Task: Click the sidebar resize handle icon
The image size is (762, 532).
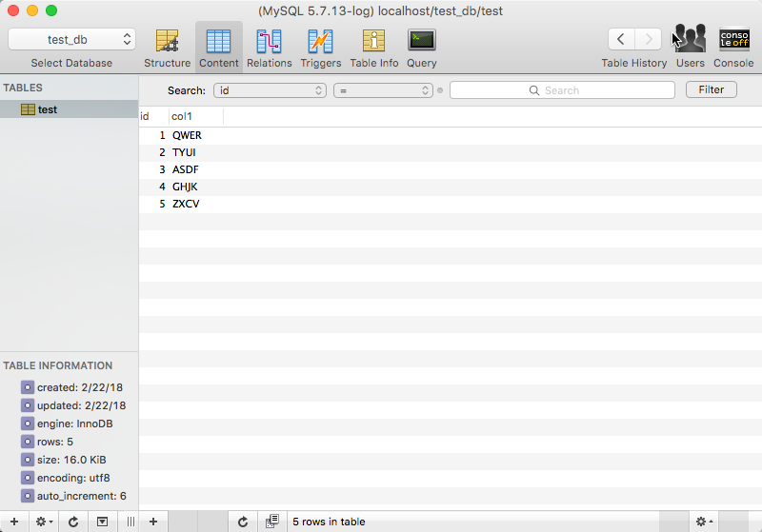Action: 130,522
